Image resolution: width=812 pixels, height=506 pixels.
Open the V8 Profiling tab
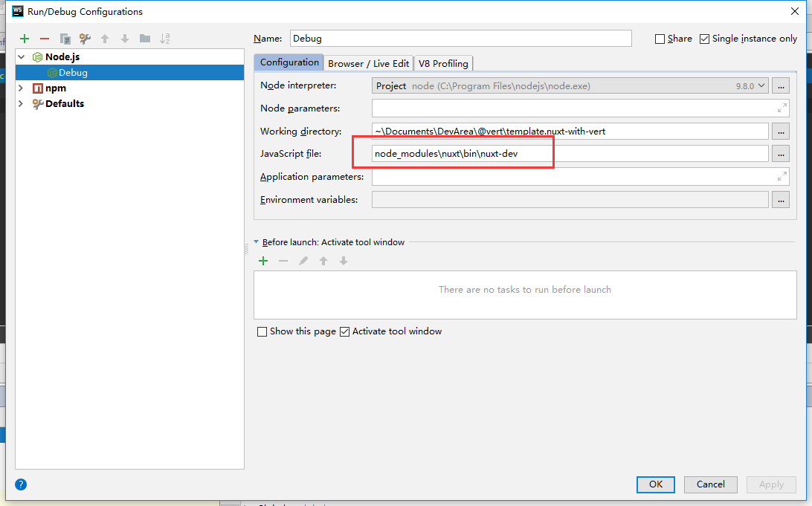point(443,63)
